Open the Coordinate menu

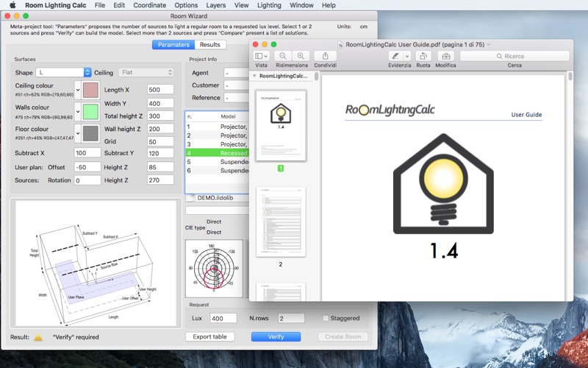click(x=150, y=5)
